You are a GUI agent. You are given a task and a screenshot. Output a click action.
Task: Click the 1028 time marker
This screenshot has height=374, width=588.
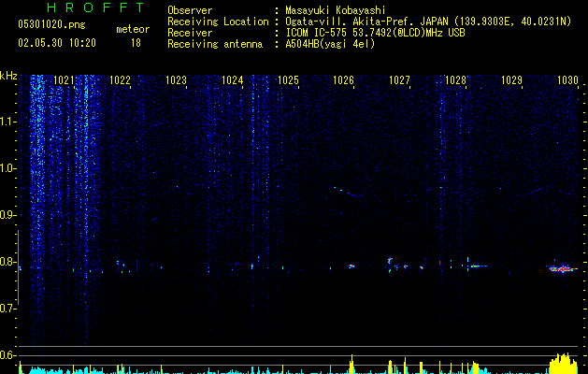pyautogui.click(x=455, y=80)
